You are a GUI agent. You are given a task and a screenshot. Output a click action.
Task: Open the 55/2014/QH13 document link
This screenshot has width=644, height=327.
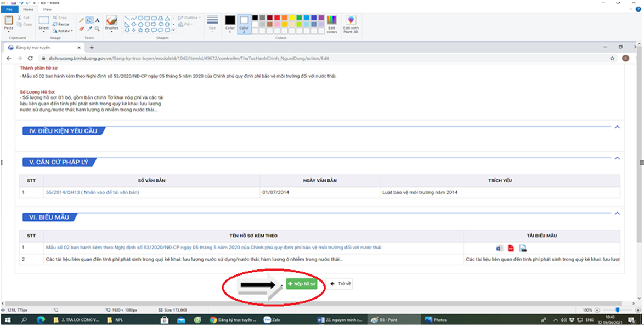pos(92,192)
